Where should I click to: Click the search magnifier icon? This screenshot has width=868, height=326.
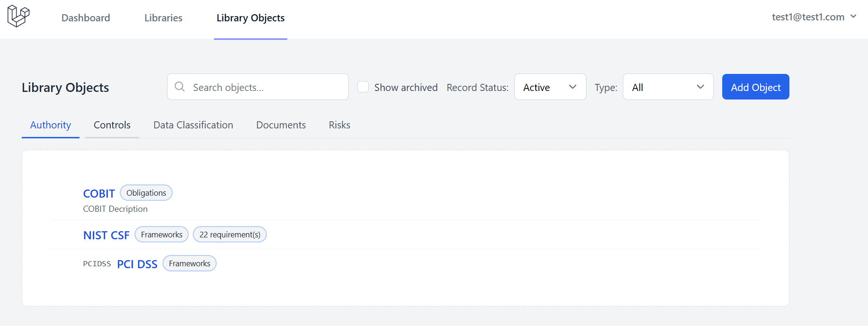[x=180, y=87]
